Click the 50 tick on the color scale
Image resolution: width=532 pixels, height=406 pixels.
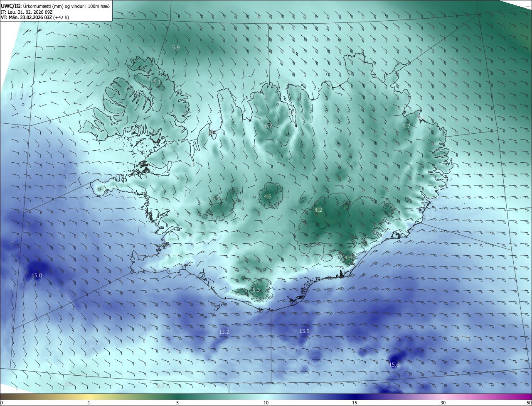tap(529, 403)
